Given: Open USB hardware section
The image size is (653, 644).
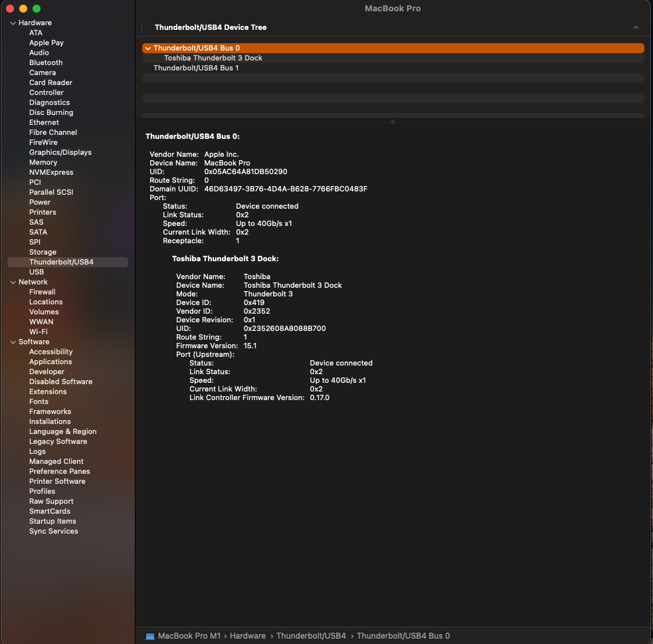Looking at the screenshot, I should [x=37, y=272].
